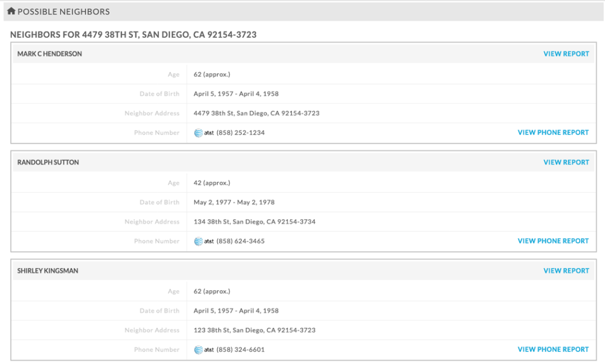Image resolution: width=605 pixels, height=364 pixels.
Task: Click Shirley Kingsman's date of birth range
Action: click(236, 311)
